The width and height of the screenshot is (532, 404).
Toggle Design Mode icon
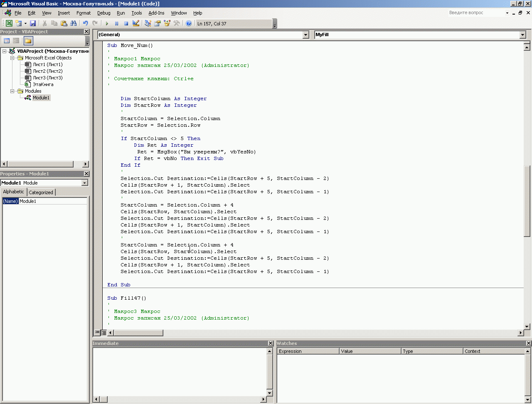(x=136, y=23)
